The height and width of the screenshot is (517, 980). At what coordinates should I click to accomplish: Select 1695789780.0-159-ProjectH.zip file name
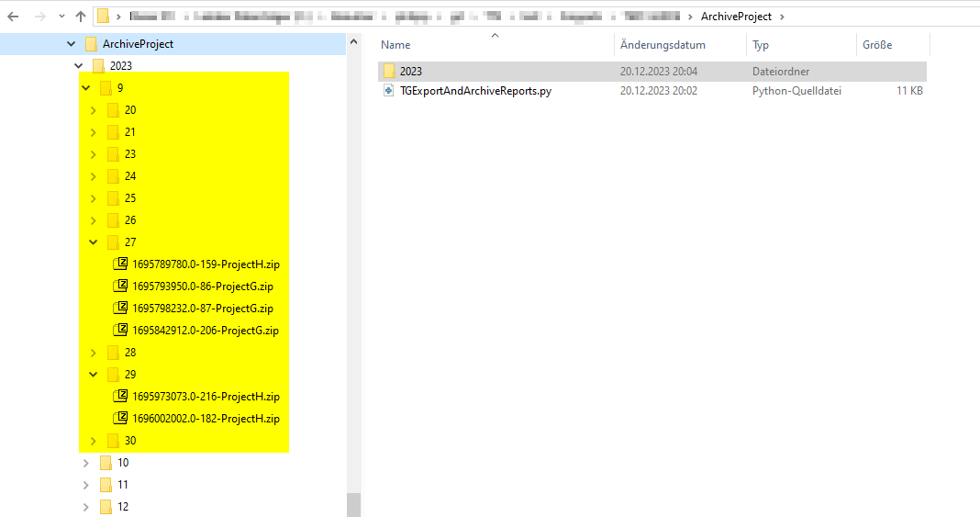206,264
